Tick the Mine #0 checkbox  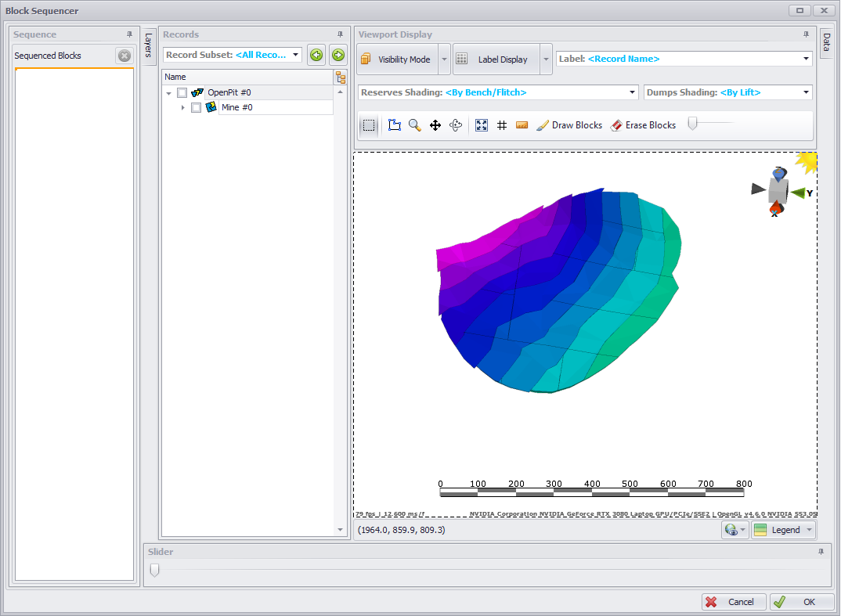197,108
